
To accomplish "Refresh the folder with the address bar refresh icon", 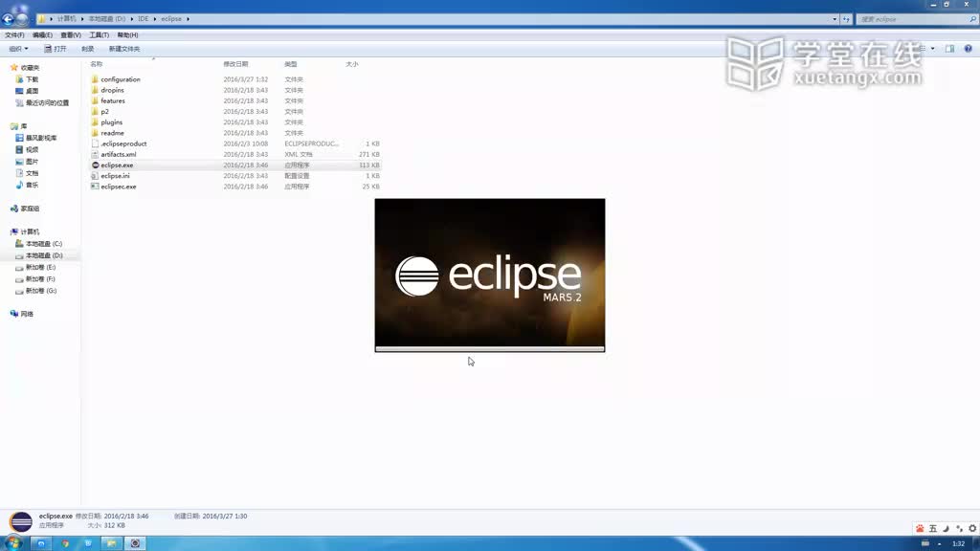I will pyautogui.click(x=846, y=19).
